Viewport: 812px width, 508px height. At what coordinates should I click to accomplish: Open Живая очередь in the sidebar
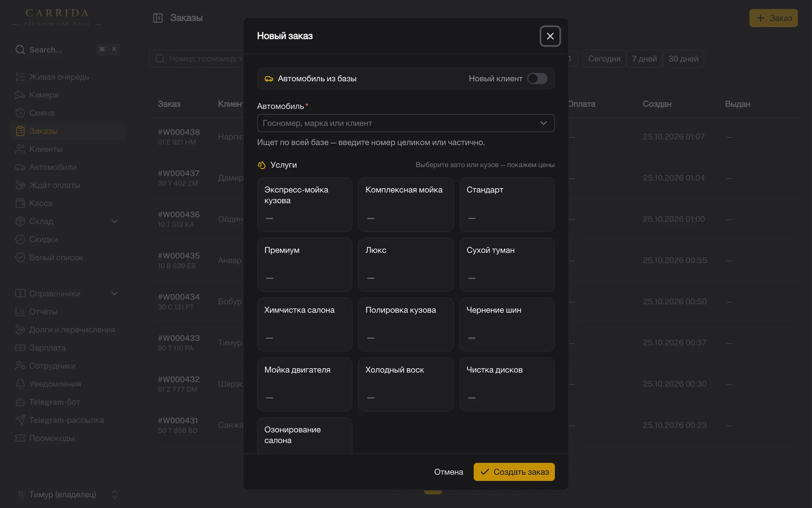pos(67,77)
